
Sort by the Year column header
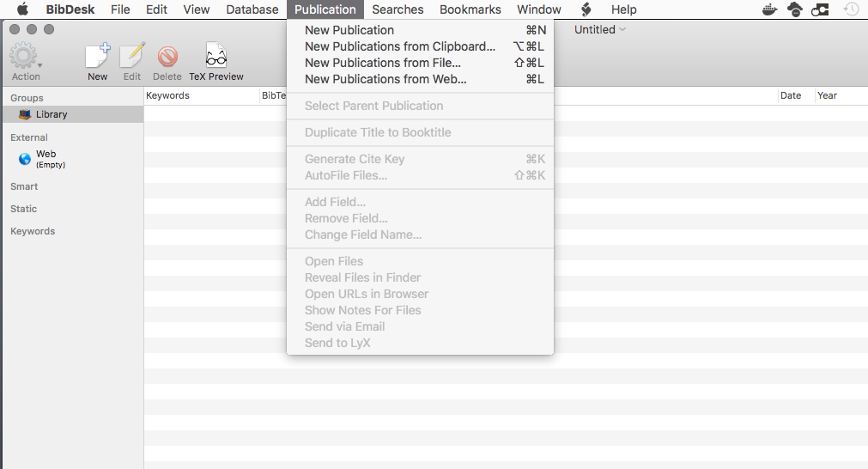pos(841,96)
